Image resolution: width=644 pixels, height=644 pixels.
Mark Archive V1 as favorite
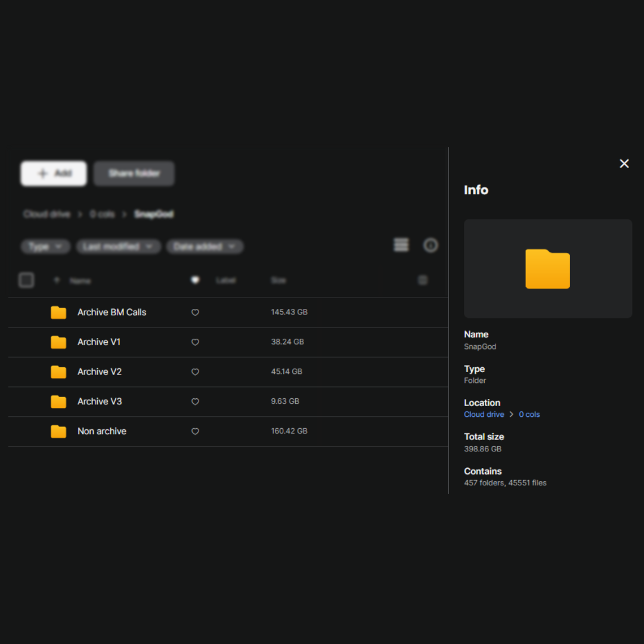point(195,342)
